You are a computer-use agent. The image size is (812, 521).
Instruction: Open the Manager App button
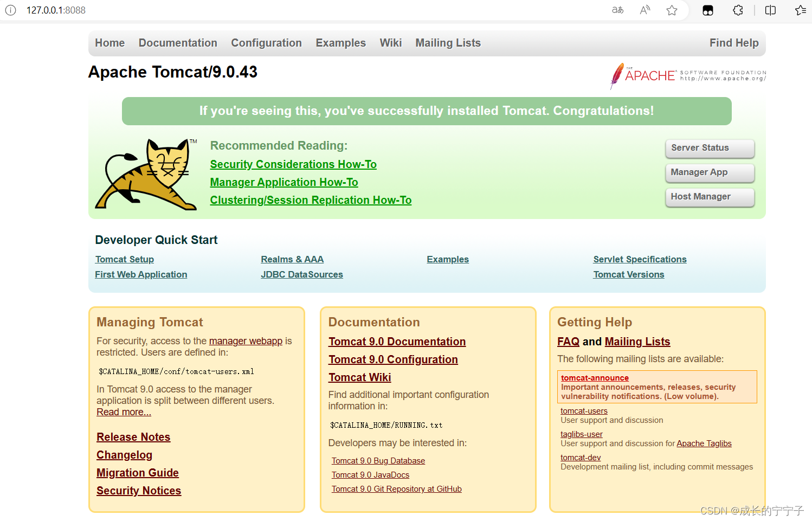pos(710,172)
